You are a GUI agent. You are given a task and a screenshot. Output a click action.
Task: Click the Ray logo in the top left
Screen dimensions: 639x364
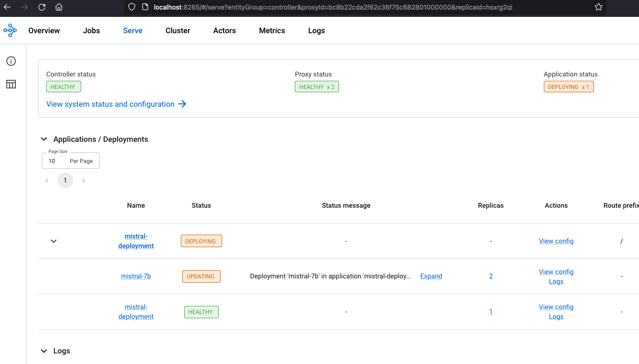pos(10,30)
